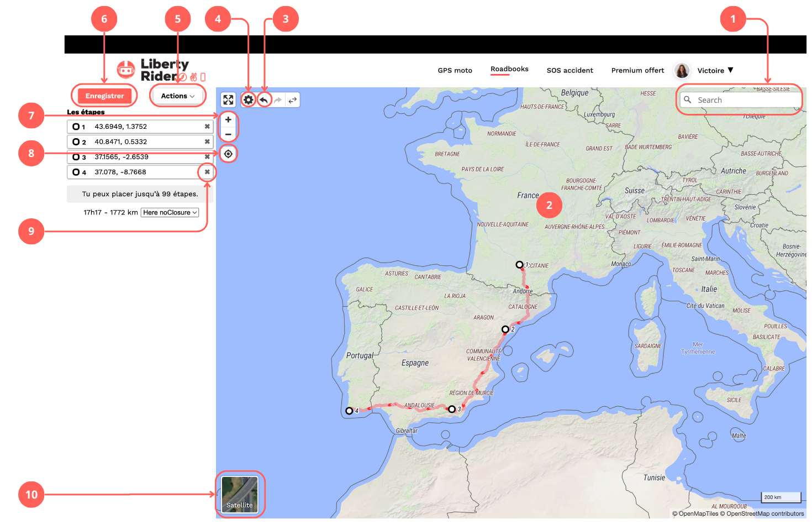Zoom in on the map
Image resolution: width=812 pixels, height=524 pixels.
228,120
